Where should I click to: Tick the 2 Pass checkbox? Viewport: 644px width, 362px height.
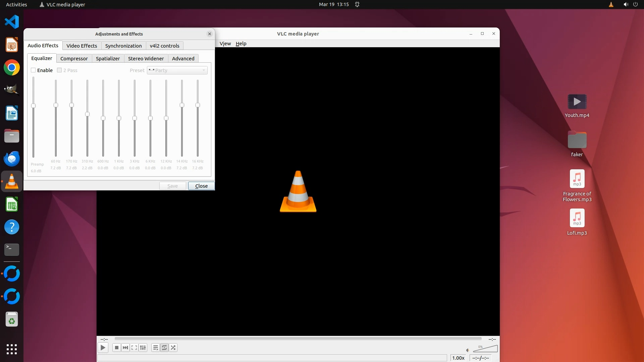[59, 70]
